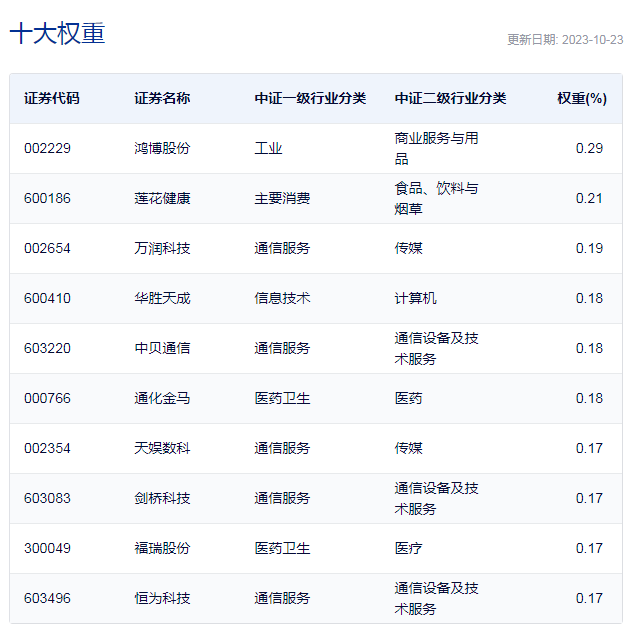Click 通信设备及技术服务 in 中贝通信 row
This screenshot has height=638, width=629.
437,349
